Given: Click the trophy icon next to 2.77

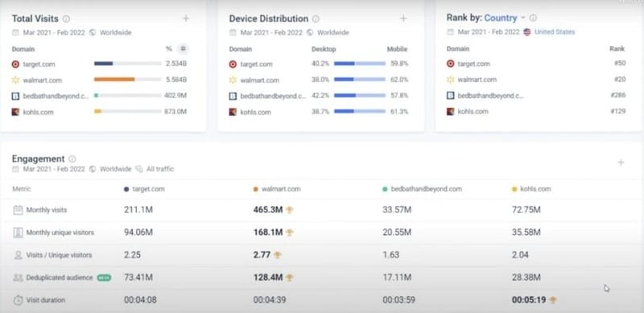Looking at the screenshot, I should pos(277,255).
